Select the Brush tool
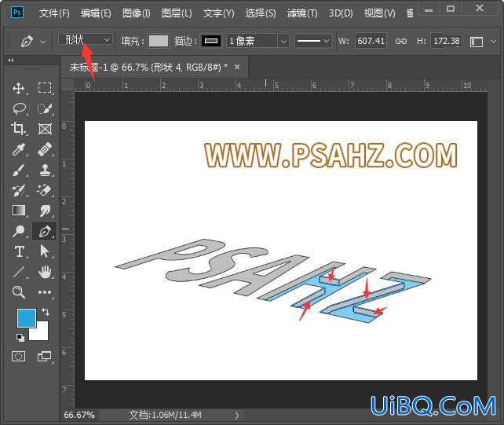The image size is (504, 425). (19, 170)
